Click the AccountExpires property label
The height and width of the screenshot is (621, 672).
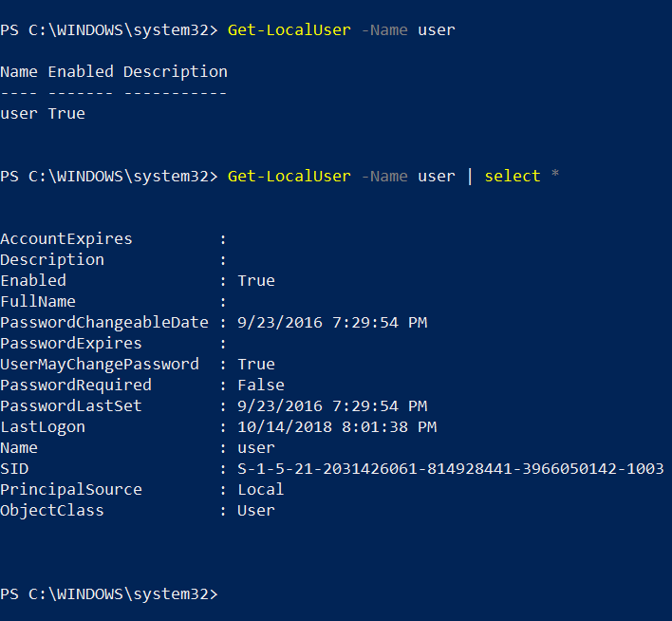pyautogui.click(x=66, y=239)
